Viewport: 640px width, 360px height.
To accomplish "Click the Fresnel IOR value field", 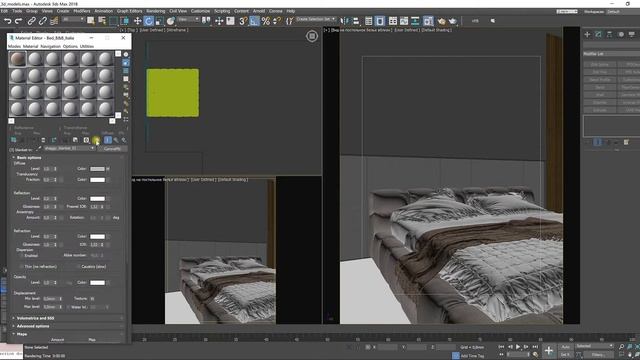I will (x=95, y=207).
